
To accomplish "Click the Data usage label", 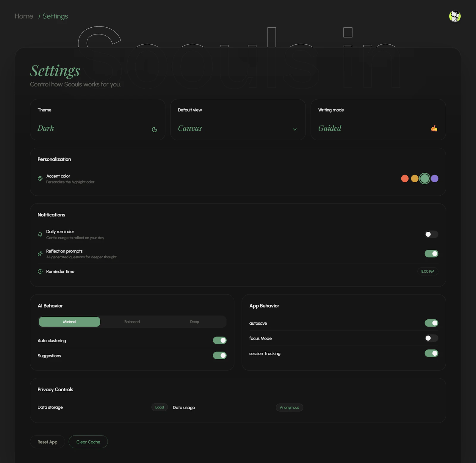I will (x=184, y=408).
